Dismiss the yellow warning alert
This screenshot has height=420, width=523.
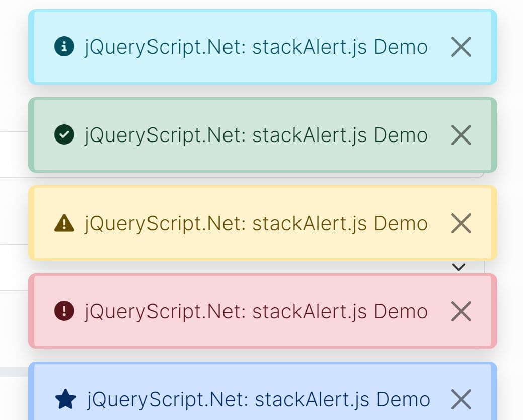click(461, 223)
